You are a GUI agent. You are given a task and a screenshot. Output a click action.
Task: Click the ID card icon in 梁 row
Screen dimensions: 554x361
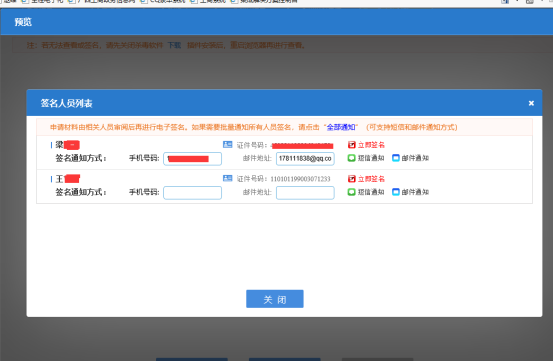click(228, 144)
